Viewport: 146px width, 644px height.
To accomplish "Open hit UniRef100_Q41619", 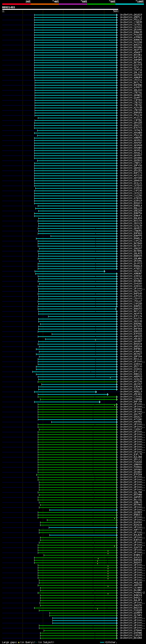I will [131, 15].
